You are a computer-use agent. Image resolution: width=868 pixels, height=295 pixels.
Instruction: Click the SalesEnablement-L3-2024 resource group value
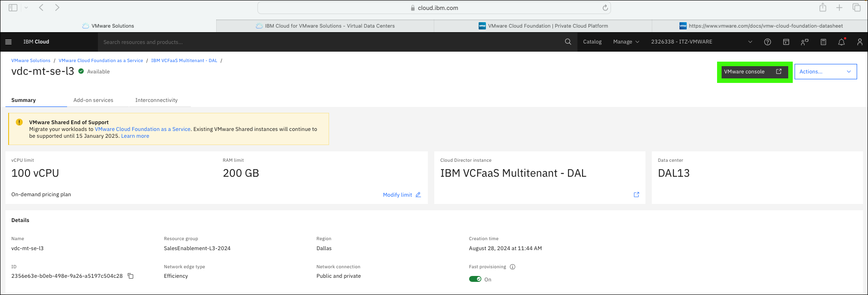tap(197, 248)
